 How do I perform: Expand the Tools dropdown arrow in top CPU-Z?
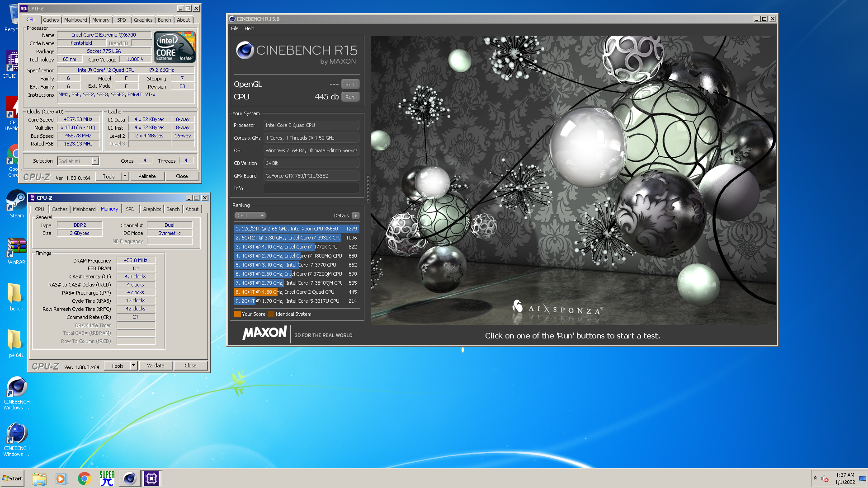[125, 176]
